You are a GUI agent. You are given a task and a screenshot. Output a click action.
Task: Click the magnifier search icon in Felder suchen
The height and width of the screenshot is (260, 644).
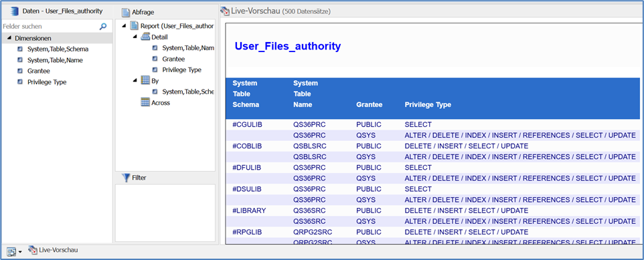[103, 27]
